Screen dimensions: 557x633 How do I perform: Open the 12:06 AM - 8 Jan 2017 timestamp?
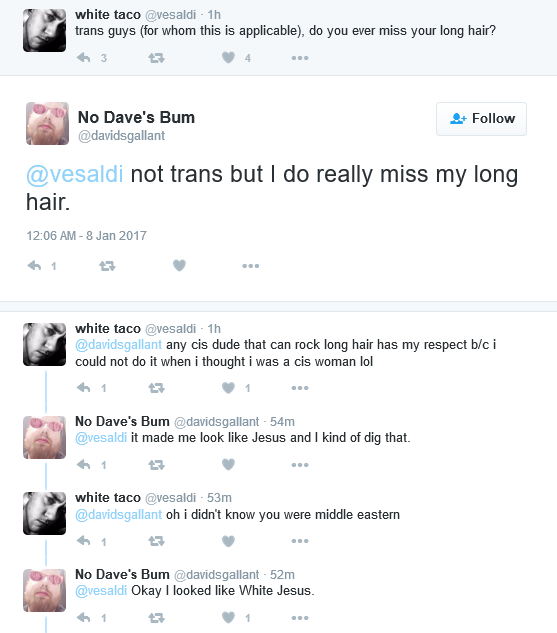(x=86, y=235)
